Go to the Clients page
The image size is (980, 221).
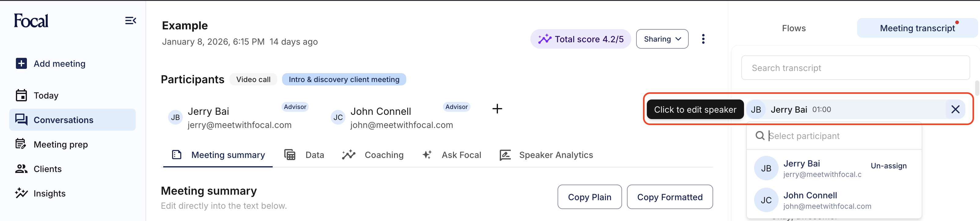(48, 169)
